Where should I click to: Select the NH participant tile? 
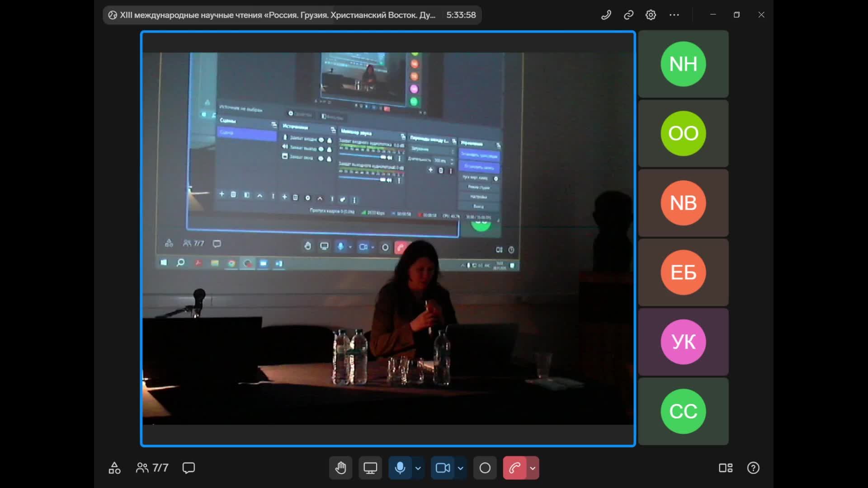click(683, 64)
